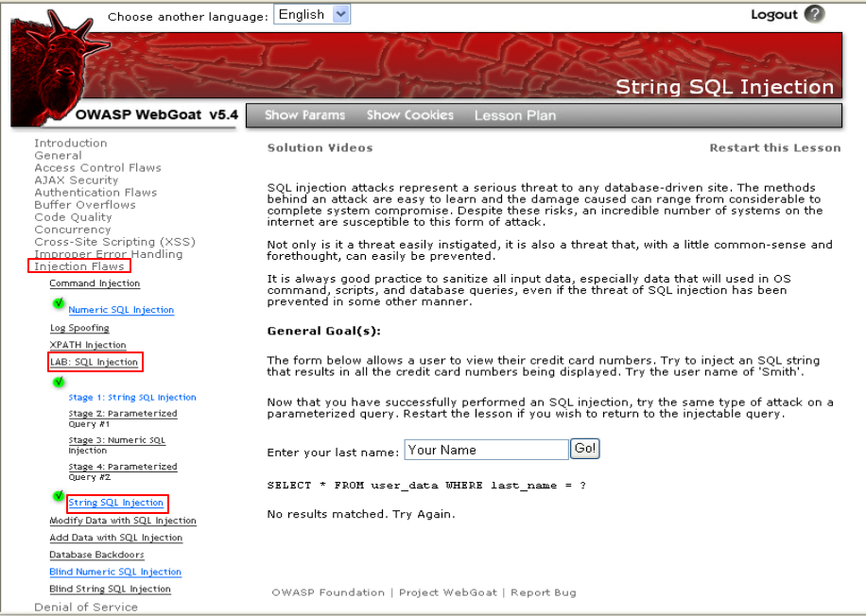866x616 pixels.
Task: Click the help question mark icon
Action: 814,14
